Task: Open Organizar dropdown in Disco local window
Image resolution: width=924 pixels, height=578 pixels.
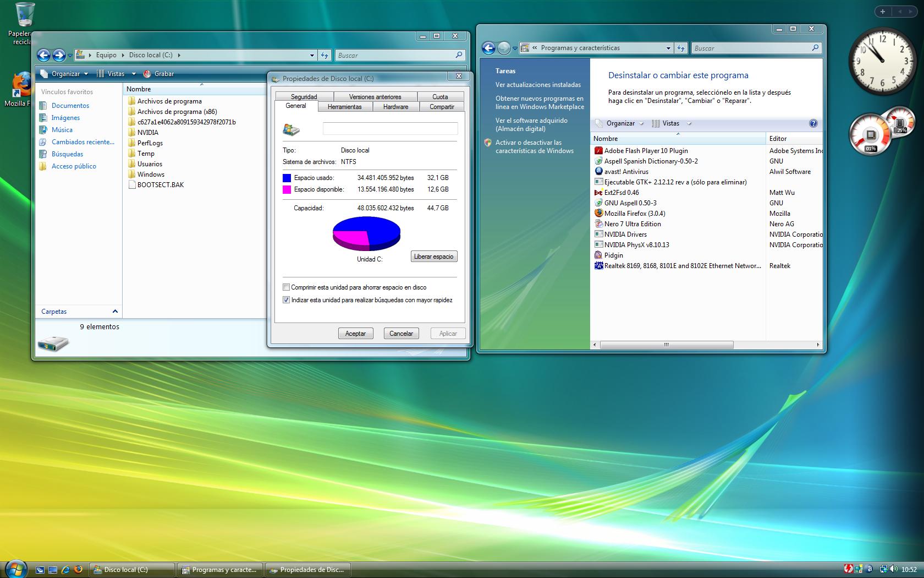Action: tap(64, 74)
